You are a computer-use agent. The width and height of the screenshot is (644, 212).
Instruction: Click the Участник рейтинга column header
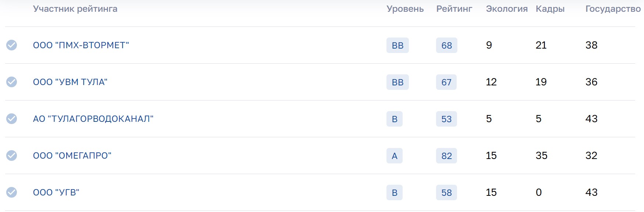click(75, 9)
